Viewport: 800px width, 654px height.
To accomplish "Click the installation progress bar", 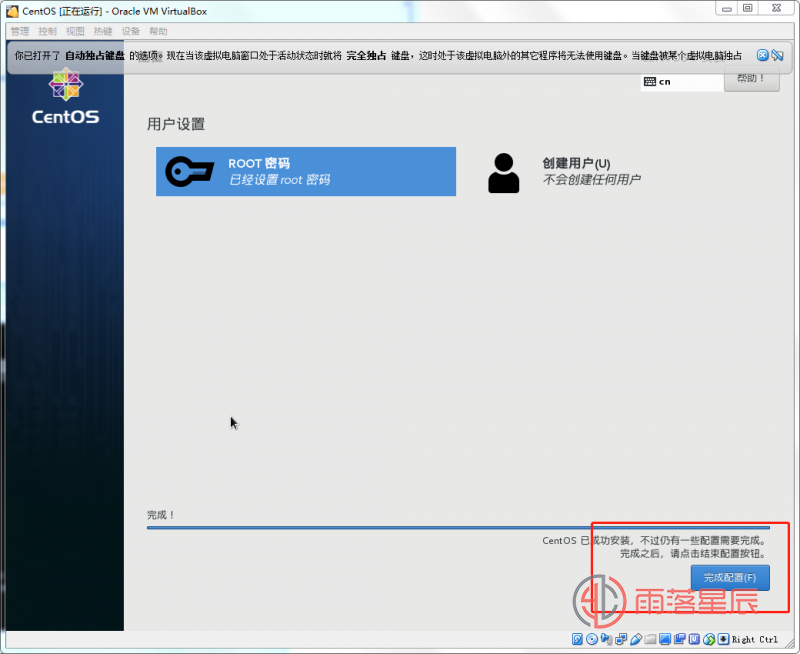I will tap(458, 527).
